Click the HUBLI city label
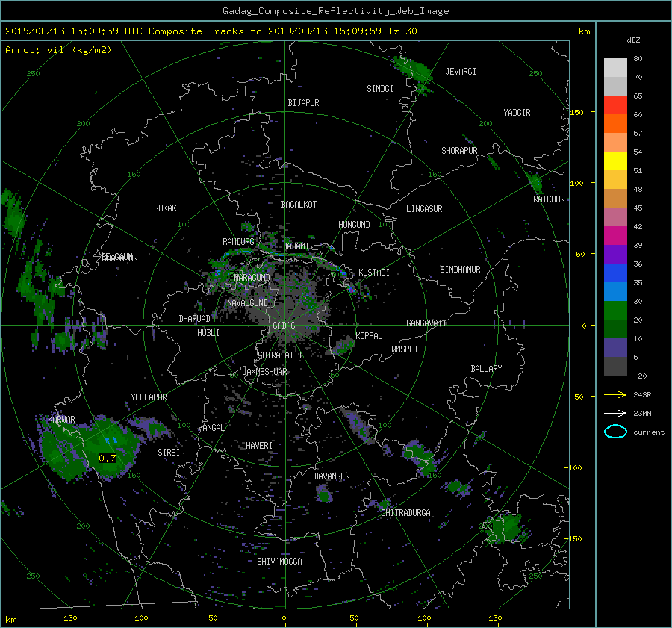The height and width of the screenshot is (628, 672). (208, 333)
